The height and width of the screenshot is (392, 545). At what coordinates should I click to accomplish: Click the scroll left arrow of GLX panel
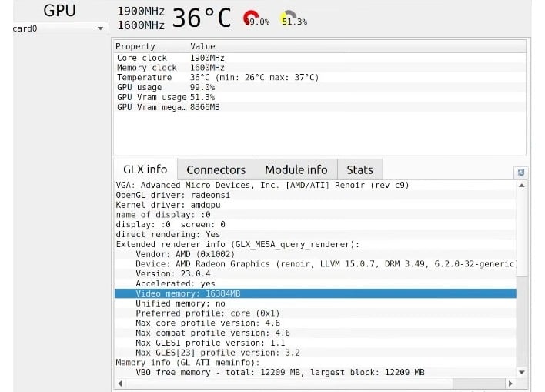click(120, 384)
